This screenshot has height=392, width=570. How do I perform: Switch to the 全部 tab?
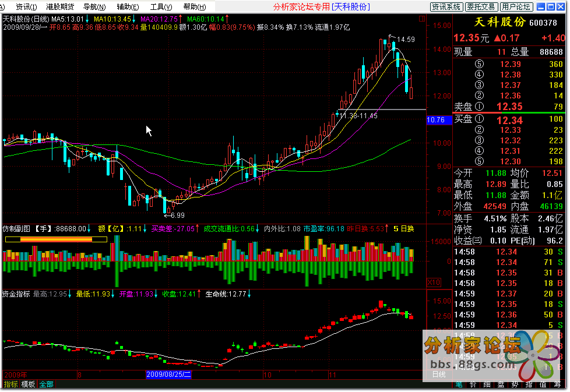(46, 384)
